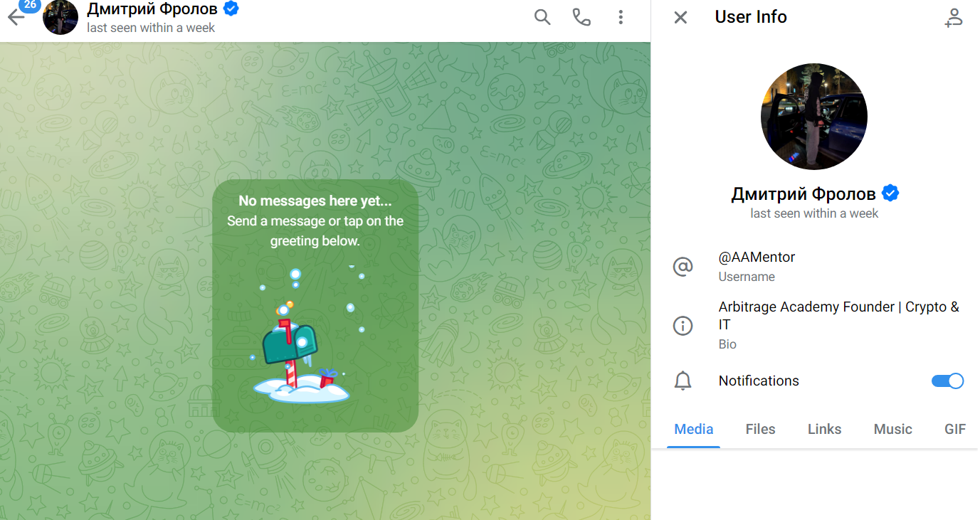Viewport: 980px width, 520px height.
Task: Open the GIF tab
Action: tap(955, 429)
